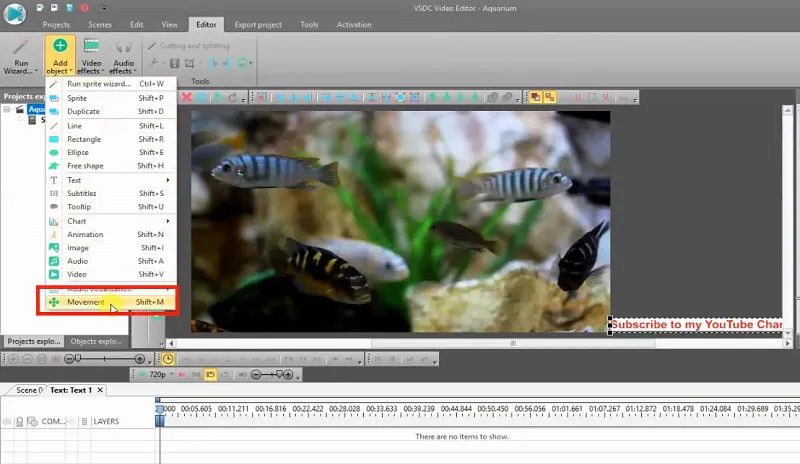Choose Audio from Add object menu
The image size is (800, 464).
point(111,261)
